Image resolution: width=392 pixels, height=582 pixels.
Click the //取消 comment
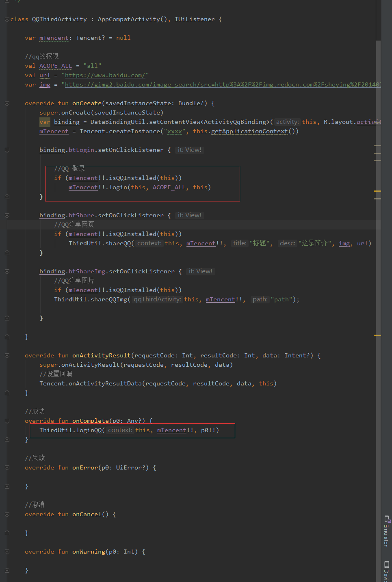coord(35,505)
